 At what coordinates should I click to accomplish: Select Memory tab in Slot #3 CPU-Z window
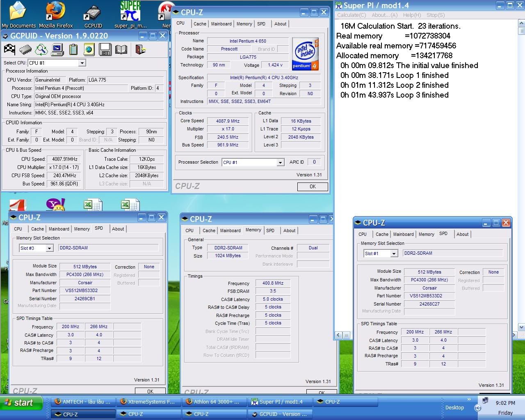coord(82,229)
